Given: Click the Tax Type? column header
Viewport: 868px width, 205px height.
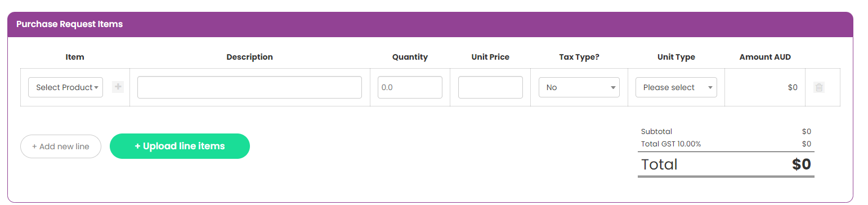Looking at the screenshot, I should (579, 57).
